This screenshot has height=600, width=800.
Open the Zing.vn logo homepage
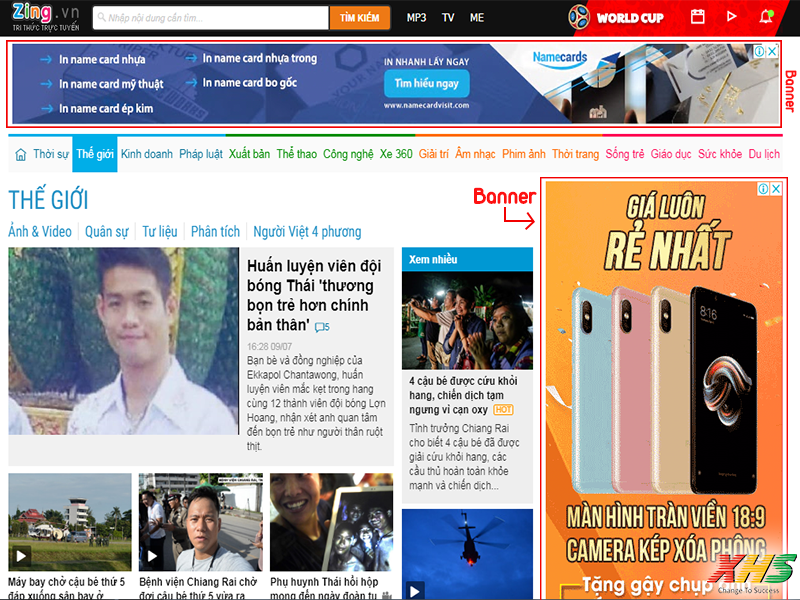point(46,17)
